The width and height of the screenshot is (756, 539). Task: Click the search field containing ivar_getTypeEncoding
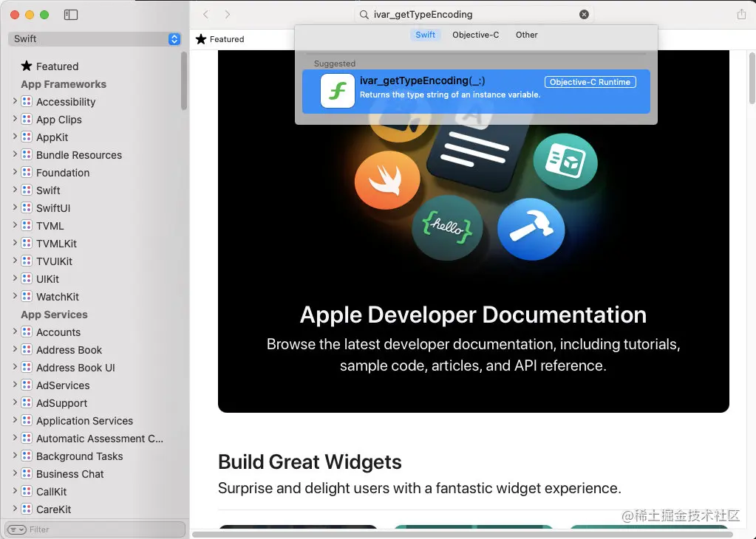(x=474, y=15)
